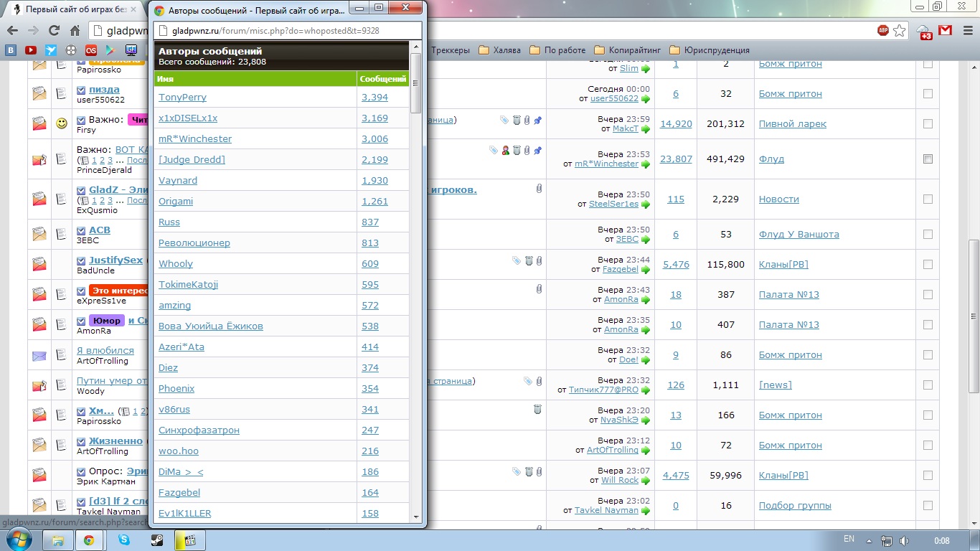Go to home page button

point(75,30)
